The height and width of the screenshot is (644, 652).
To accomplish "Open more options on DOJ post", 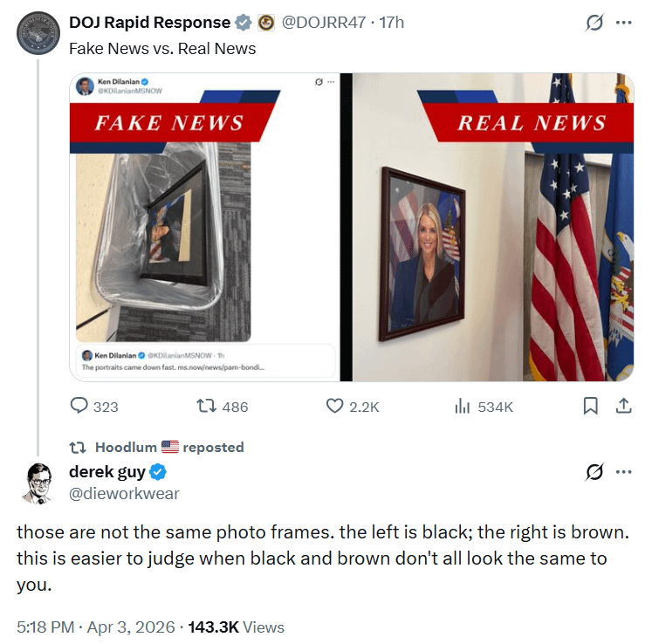I will pyautogui.click(x=623, y=23).
